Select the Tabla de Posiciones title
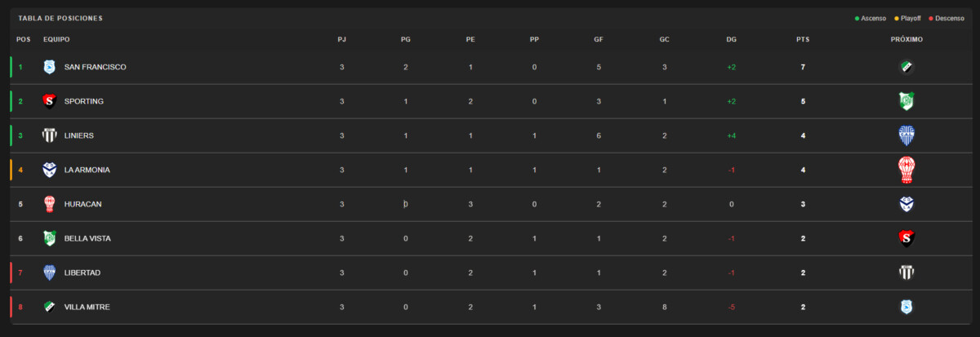 [60, 18]
